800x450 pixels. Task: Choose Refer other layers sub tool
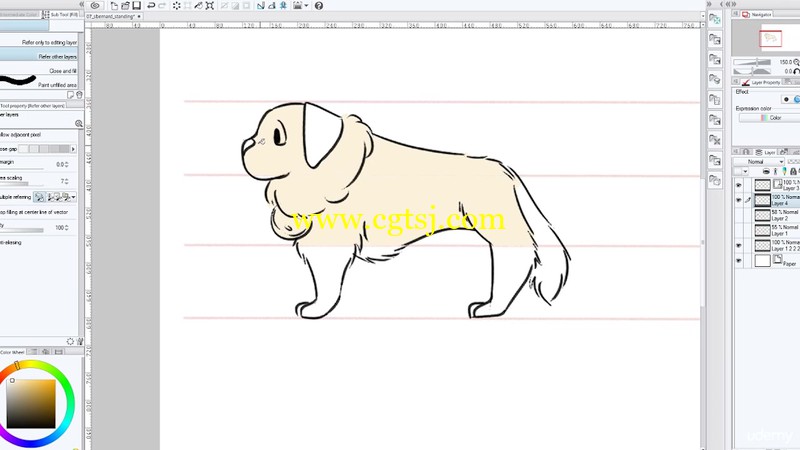39,56
